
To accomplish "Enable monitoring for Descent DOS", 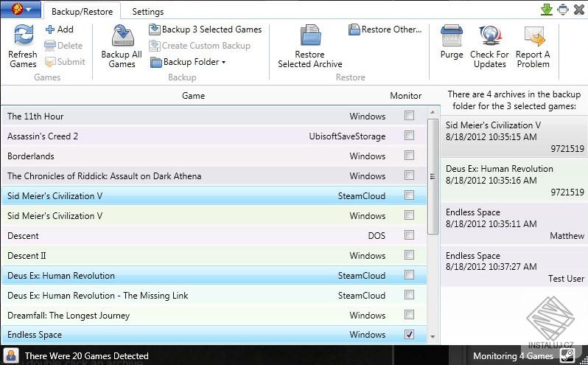I will pos(409,234).
